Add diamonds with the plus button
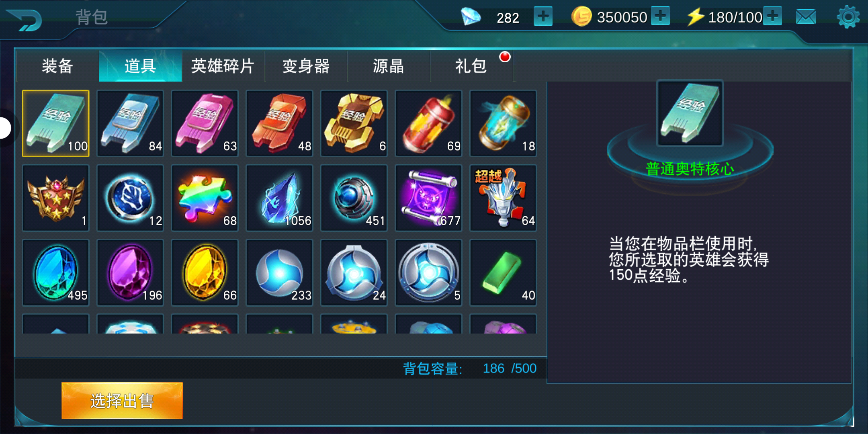The width and height of the screenshot is (868, 434). click(543, 16)
